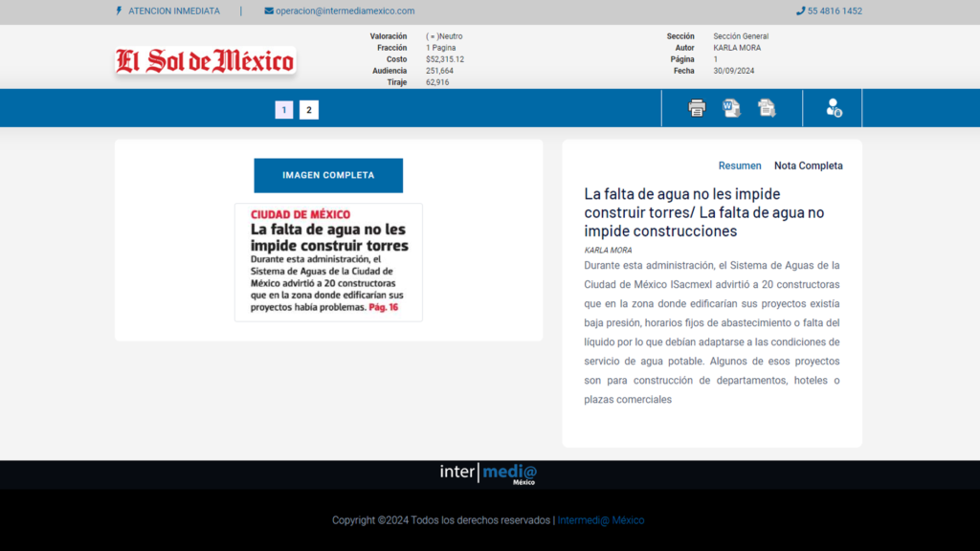Image resolution: width=980 pixels, height=551 pixels.
Task: Click the Autor value KARLA MORA in header
Action: click(x=737, y=48)
